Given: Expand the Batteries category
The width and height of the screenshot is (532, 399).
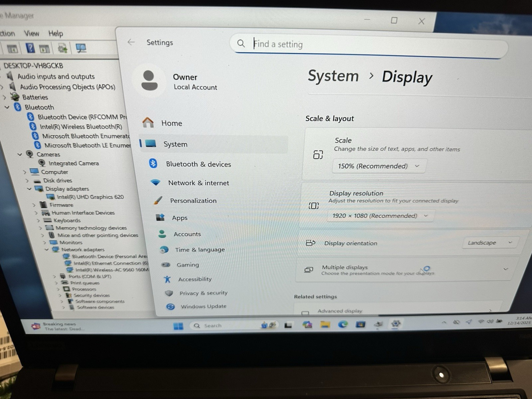Looking at the screenshot, I should (x=4, y=97).
